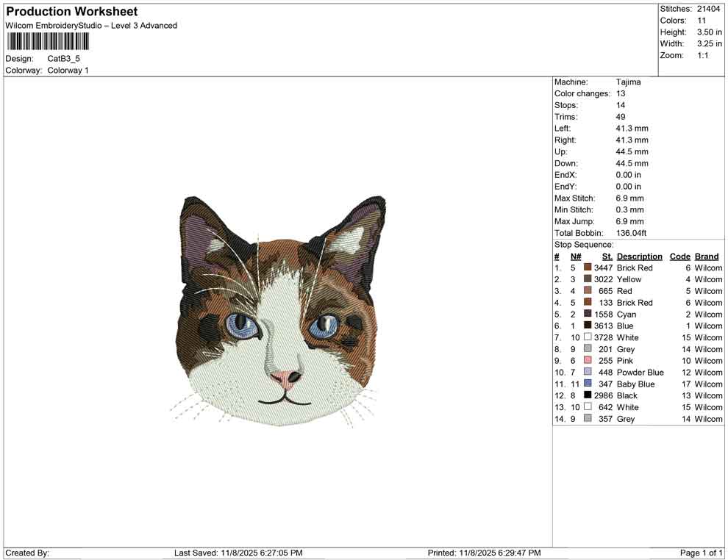This screenshot has height=560, width=728.
Task: Open the Tajima machine selection
Action: 629,82
